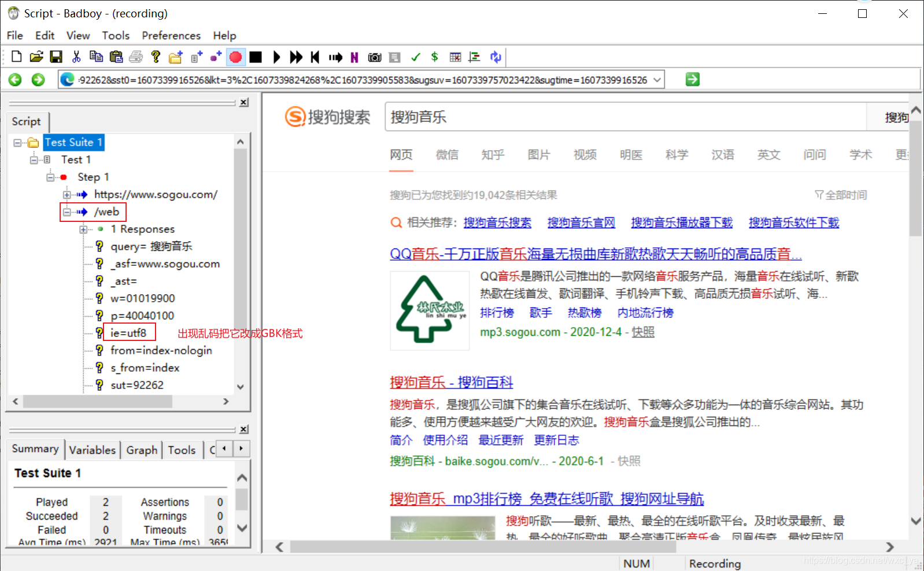Open the Edit menu
Image resolution: width=924 pixels, height=571 pixels.
[45, 35]
